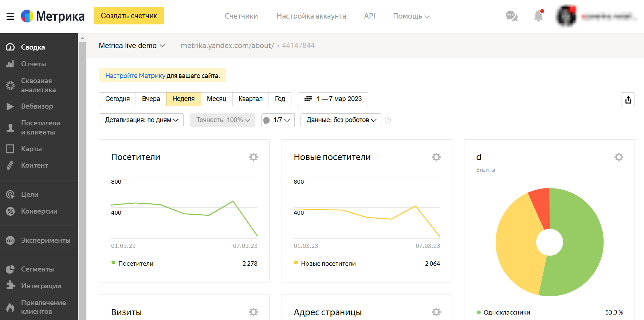Viewport: 644px width, 320px height.
Task: Expand Данные: без роботов dropdown
Action: point(341,120)
